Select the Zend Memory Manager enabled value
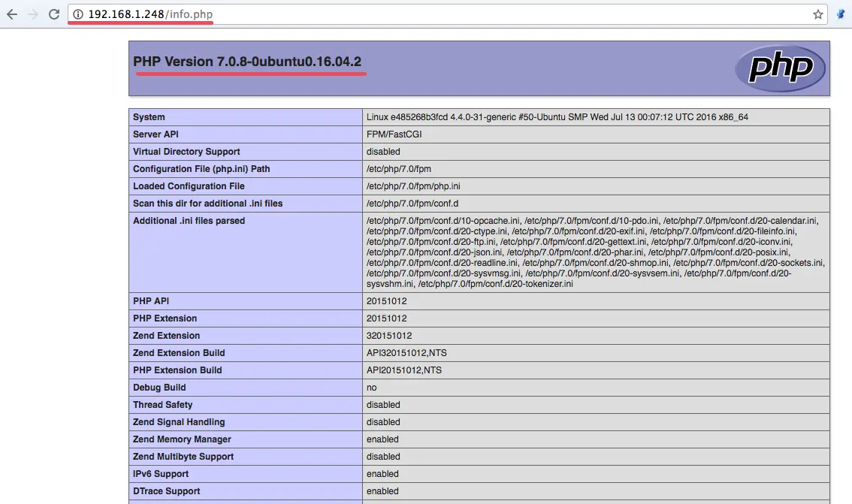Image resolution: width=852 pixels, height=504 pixels. pos(382,440)
